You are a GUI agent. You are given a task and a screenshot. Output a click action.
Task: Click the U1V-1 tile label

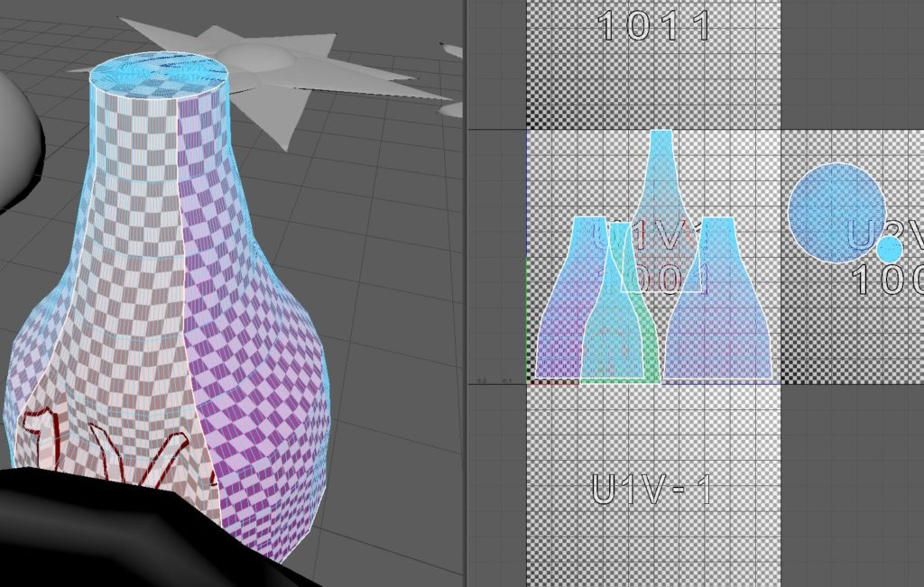click(651, 490)
